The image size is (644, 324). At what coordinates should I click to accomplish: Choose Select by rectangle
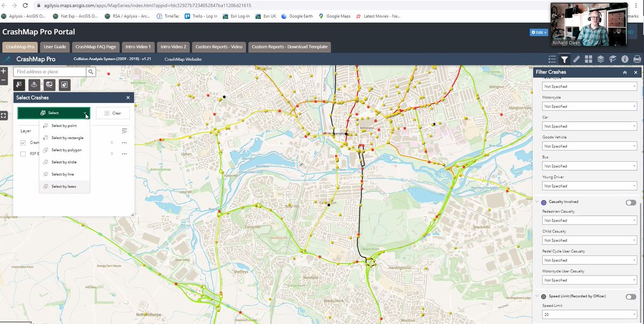[64, 138]
